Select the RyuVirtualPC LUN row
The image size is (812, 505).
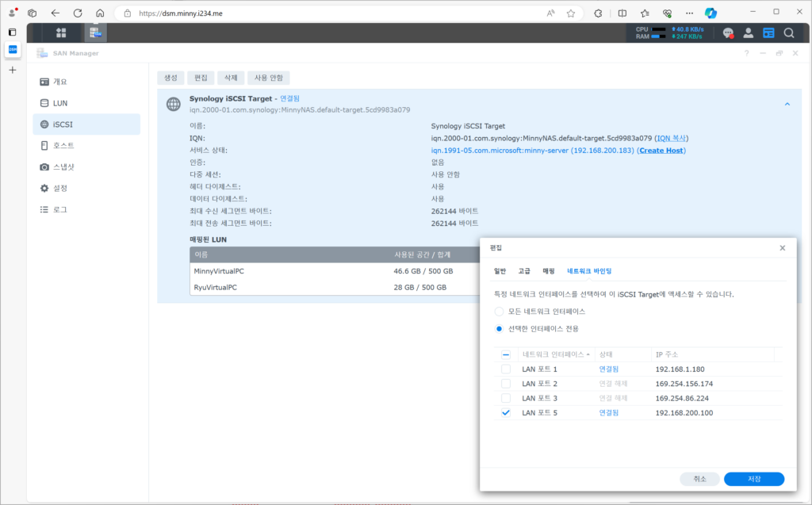click(x=335, y=288)
